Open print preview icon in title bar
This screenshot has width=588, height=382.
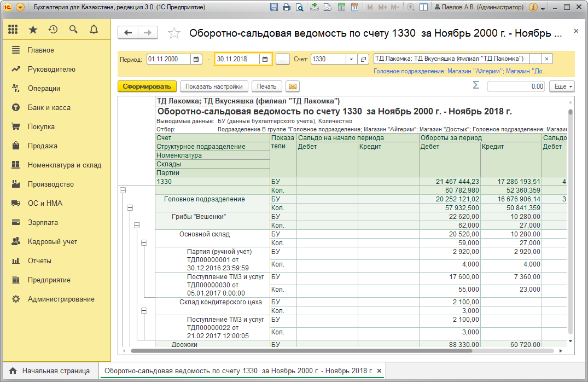(x=299, y=8)
